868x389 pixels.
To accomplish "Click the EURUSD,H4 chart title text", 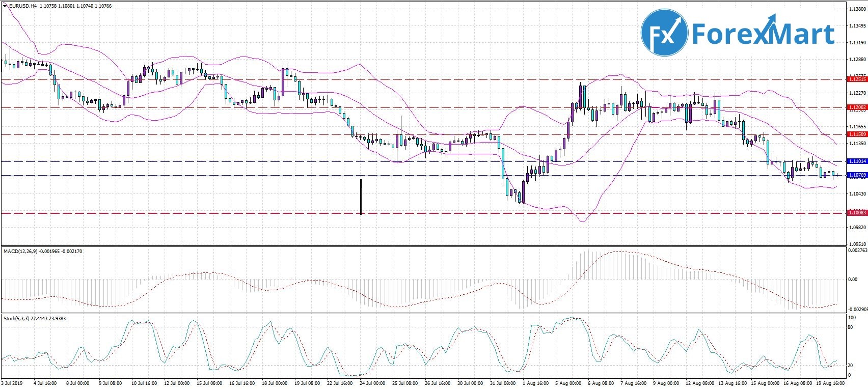I will click(22, 6).
